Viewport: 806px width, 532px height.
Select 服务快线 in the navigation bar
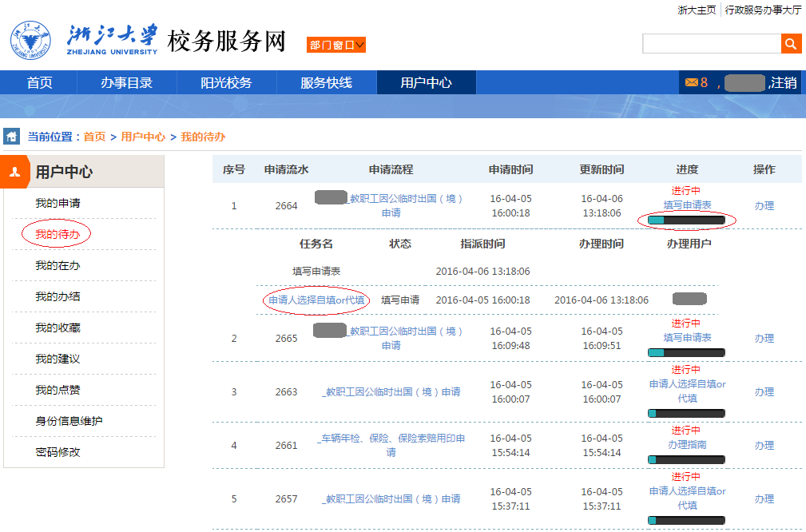pos(326,82)
